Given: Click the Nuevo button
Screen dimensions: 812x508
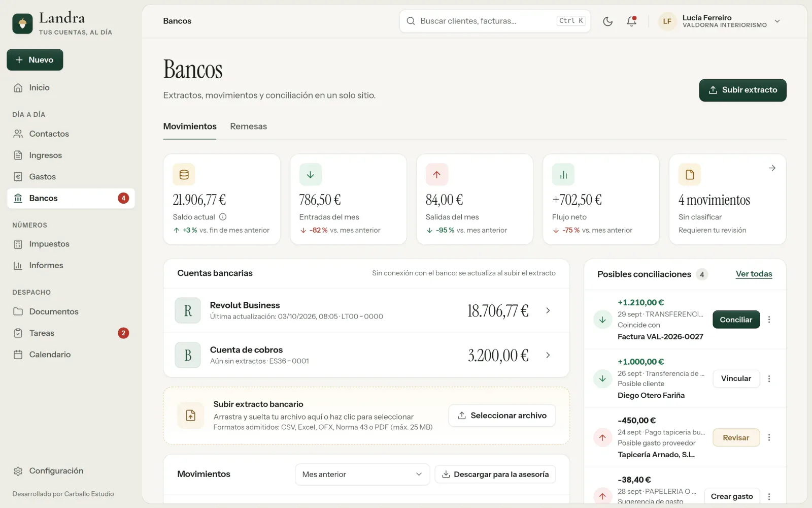Looking at the screenshot, I should (35, 60).
